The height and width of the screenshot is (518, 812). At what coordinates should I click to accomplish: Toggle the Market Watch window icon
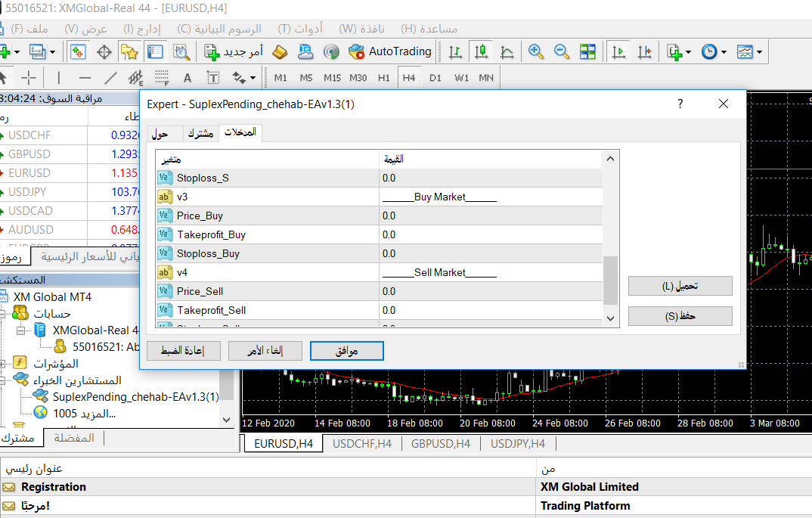[78, 51]
